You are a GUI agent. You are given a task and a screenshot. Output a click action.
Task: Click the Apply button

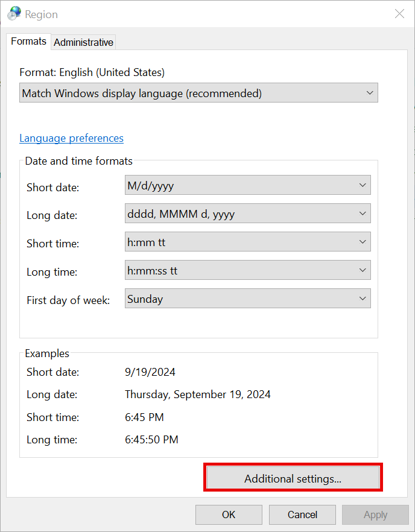tap(375, 515)
